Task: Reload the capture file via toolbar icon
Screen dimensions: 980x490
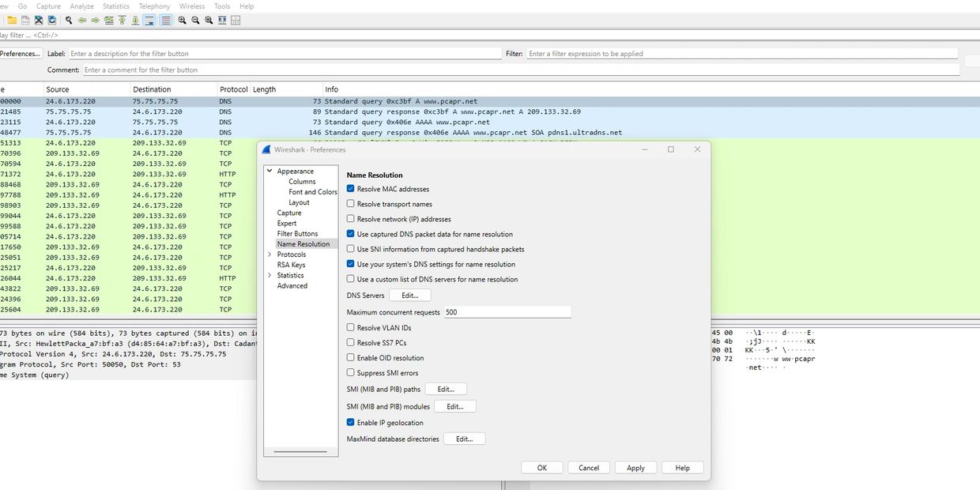Action: point(52,20)
